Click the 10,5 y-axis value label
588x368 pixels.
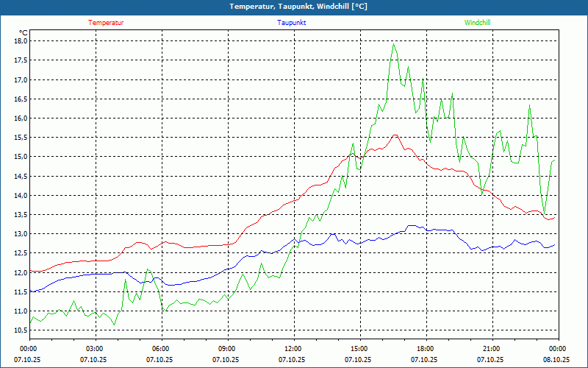tap(20, 330)
